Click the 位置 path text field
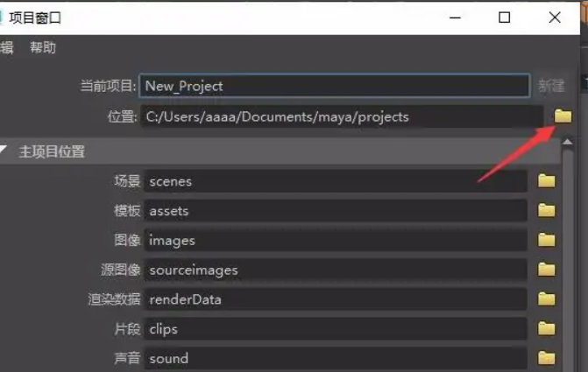 [342, 116]
